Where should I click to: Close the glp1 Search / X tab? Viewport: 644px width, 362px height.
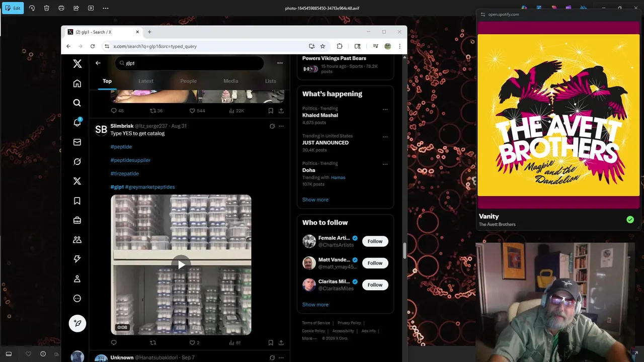[137, 32]
